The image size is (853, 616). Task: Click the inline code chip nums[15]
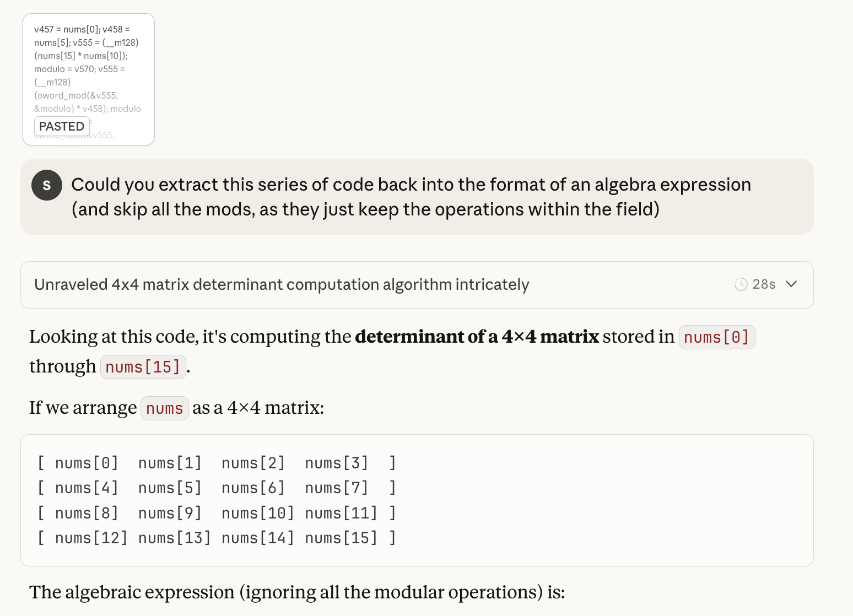click(x=143, y=367)
